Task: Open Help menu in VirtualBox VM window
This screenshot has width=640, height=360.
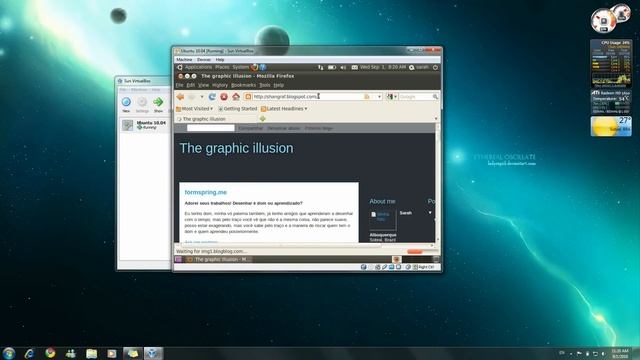Action: [220, 60]
